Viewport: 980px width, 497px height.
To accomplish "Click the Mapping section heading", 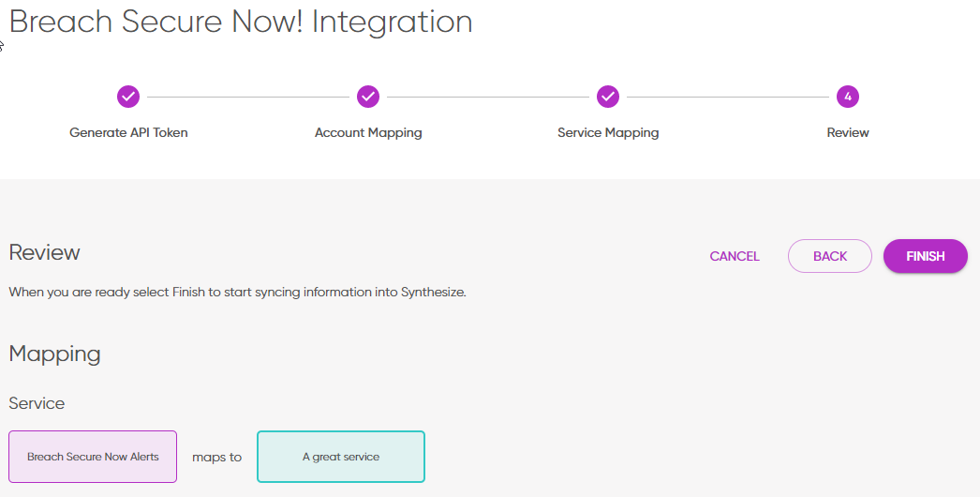I will [54, 354].
